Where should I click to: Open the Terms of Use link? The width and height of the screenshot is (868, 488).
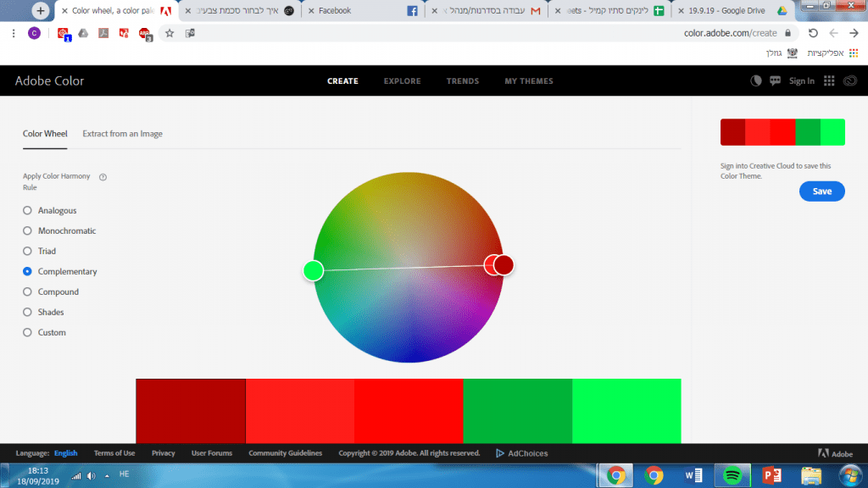114,453
